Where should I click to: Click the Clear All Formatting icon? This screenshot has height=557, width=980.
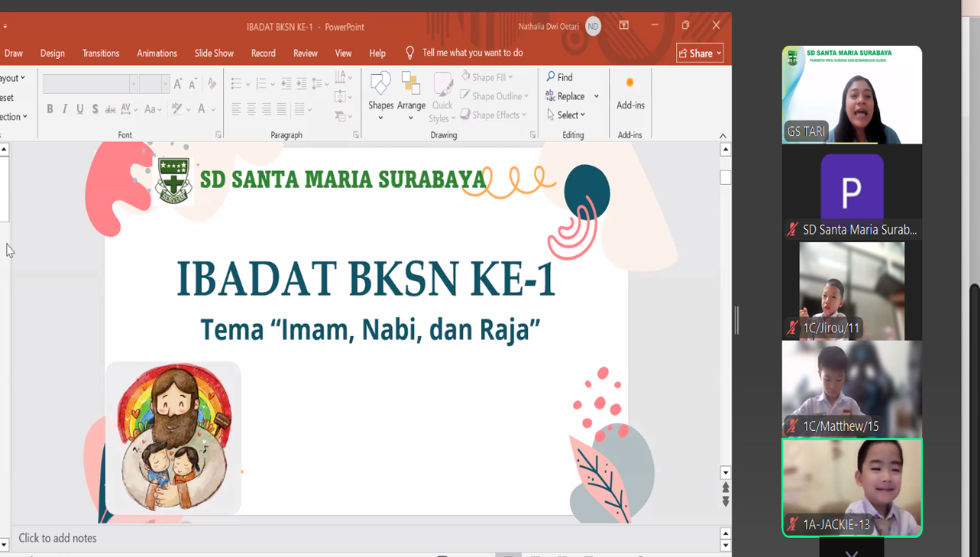[212, 84]
